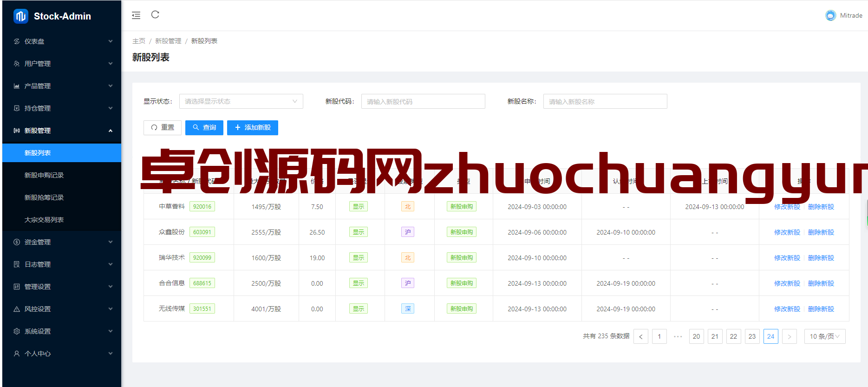Viewport: 868px width, 387px height.
Task: Click the 个人中心 person icon
Action: [x=17, y=354]
